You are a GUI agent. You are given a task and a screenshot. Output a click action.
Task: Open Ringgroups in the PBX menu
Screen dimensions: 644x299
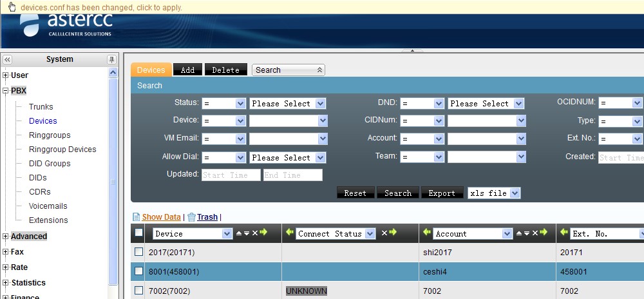(x=50, y=135)
